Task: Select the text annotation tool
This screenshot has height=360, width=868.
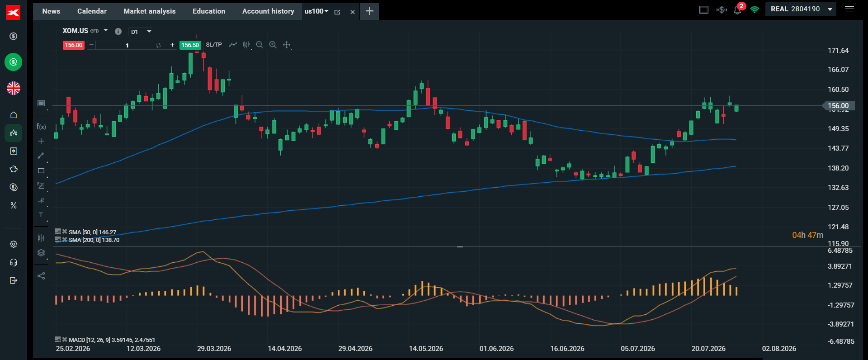Action: tap(41, 215)
